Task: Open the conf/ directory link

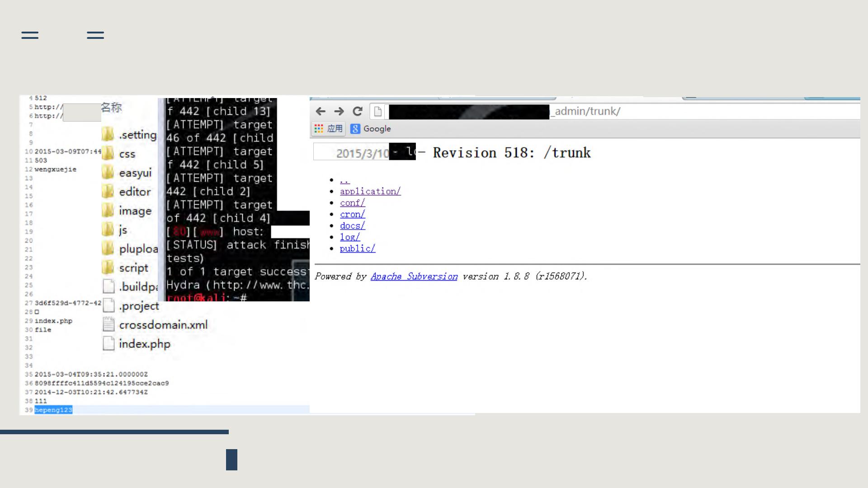Action: pos(352,203)
